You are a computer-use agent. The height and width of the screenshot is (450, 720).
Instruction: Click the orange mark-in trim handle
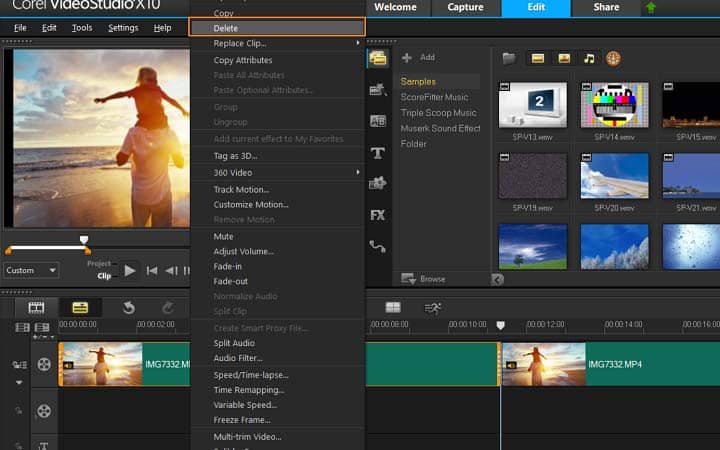click(x=8, y=251)
